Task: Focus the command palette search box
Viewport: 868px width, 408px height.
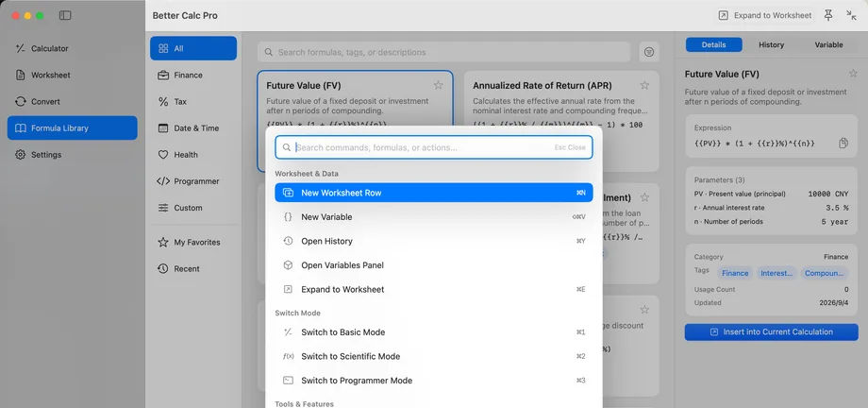Action: [434, 147]
